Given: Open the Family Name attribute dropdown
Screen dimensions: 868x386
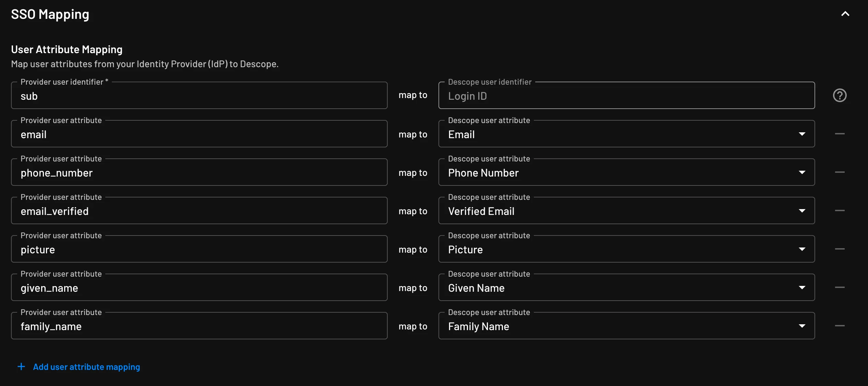Looking at the screenshot, I should pyautogui.click(x=802, y=326).
